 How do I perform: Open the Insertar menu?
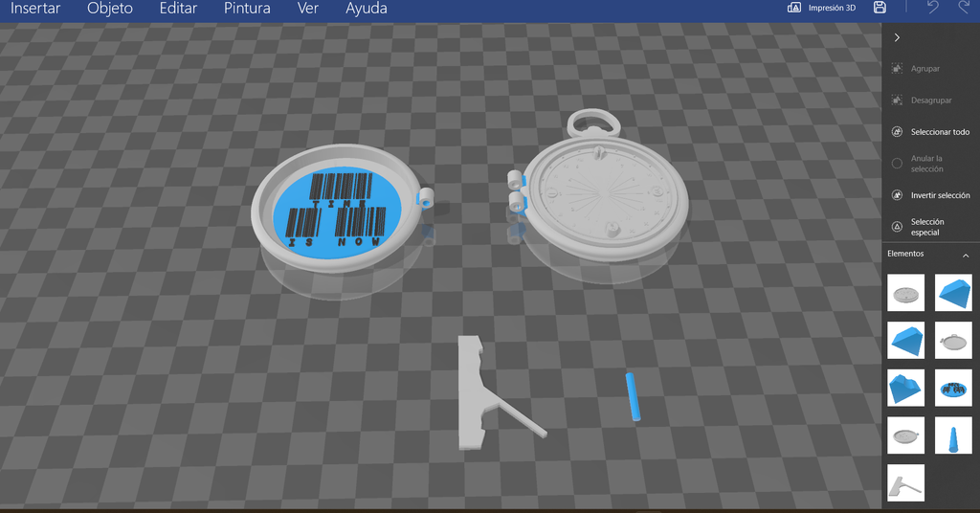click(x=35, y=8)
